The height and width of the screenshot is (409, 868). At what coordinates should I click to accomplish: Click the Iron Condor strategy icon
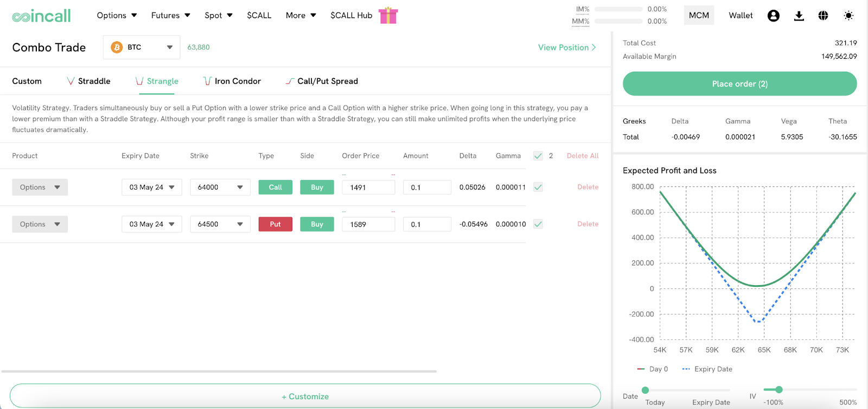(207, 81)
